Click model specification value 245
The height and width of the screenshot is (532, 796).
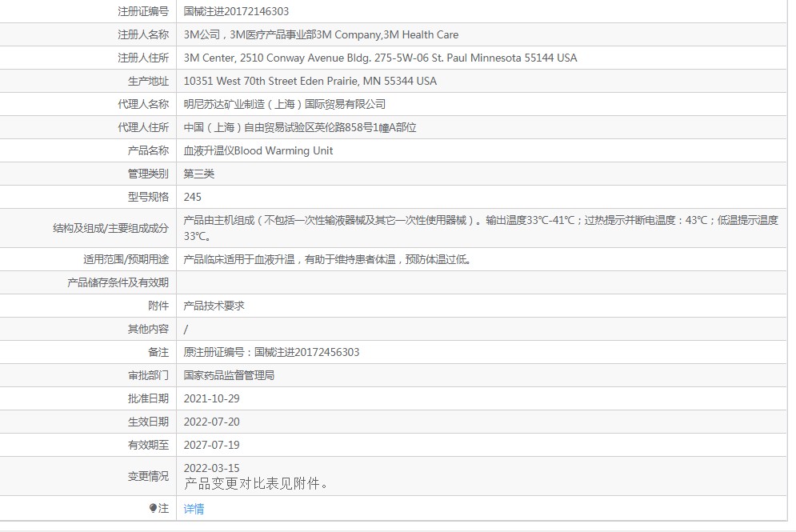tap(193, 197)
